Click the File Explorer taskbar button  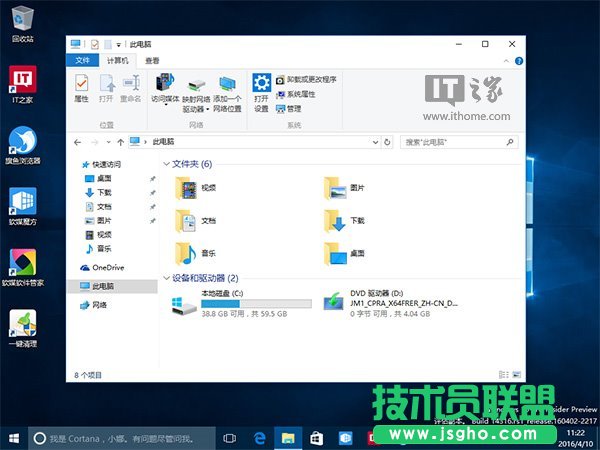point(288,438)
